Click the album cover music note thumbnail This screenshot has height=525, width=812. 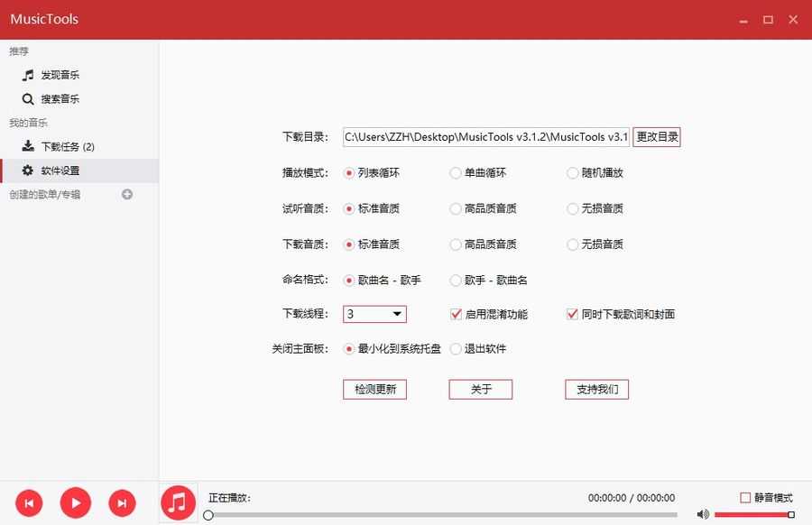178,502
